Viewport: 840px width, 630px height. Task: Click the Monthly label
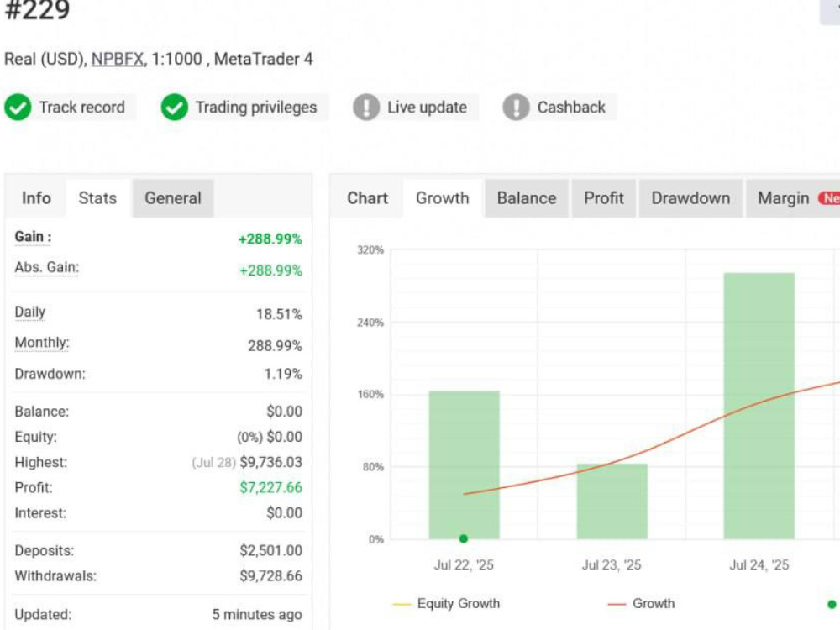tap(42, 343)
